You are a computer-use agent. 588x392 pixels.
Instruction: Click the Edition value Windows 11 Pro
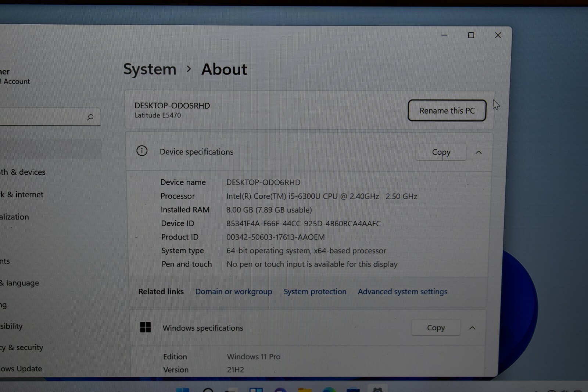[x=254, y=356]
